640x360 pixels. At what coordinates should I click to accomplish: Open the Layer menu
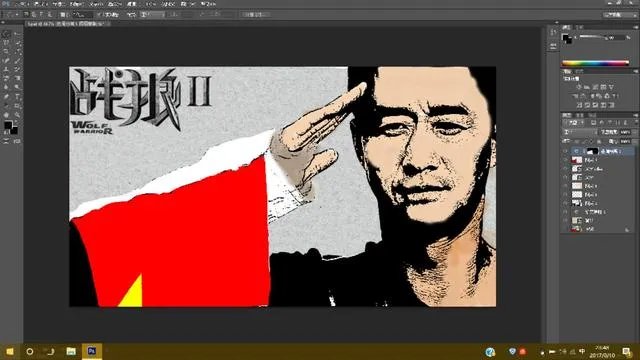pyautogui.click(x=77, y=4)
